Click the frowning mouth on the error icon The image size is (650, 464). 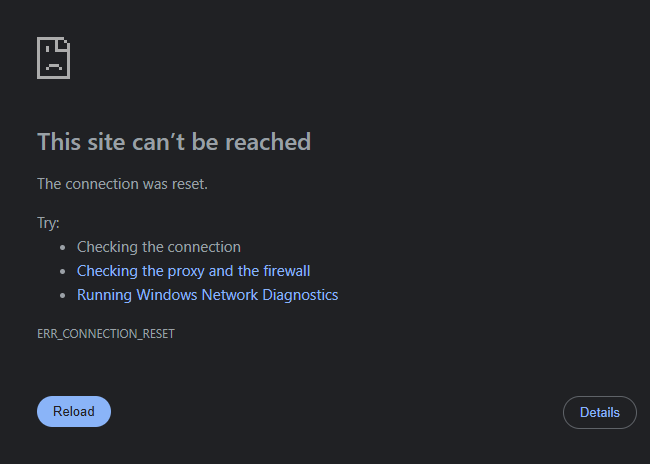point(53,67)
